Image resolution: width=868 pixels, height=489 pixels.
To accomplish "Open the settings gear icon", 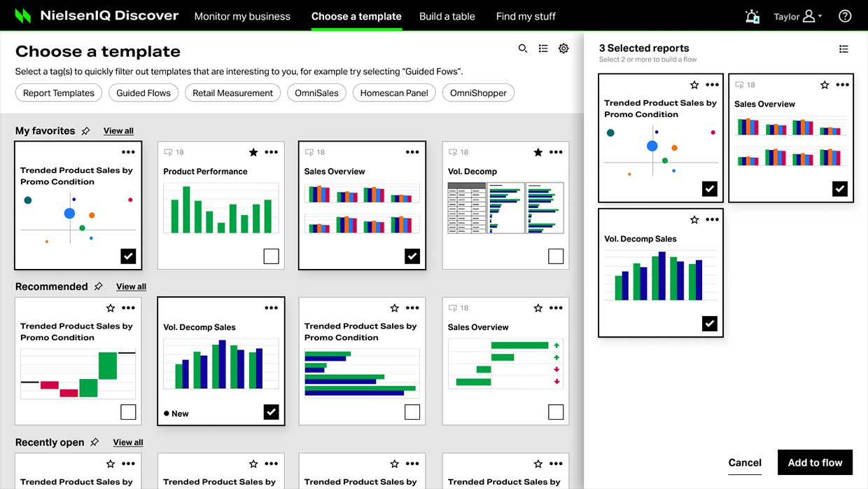I will tap(563, 48).
